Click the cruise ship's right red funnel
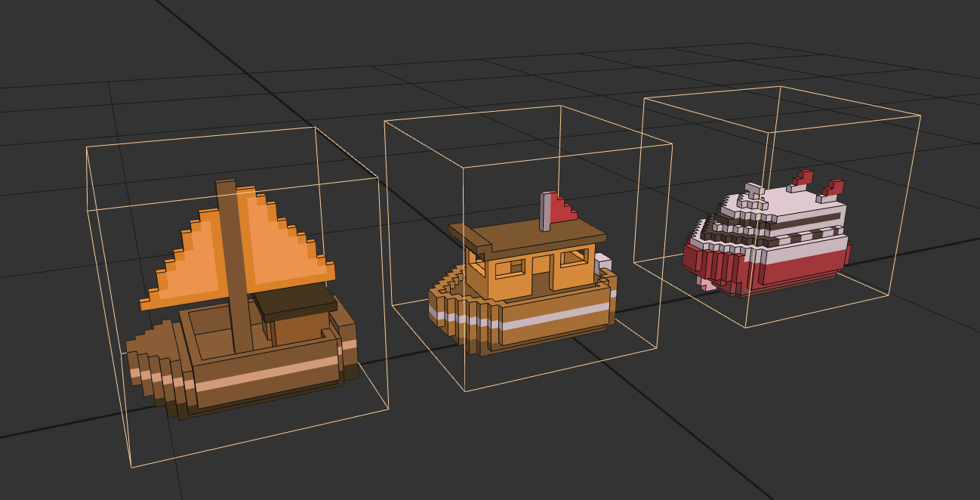 pos(832,188)
